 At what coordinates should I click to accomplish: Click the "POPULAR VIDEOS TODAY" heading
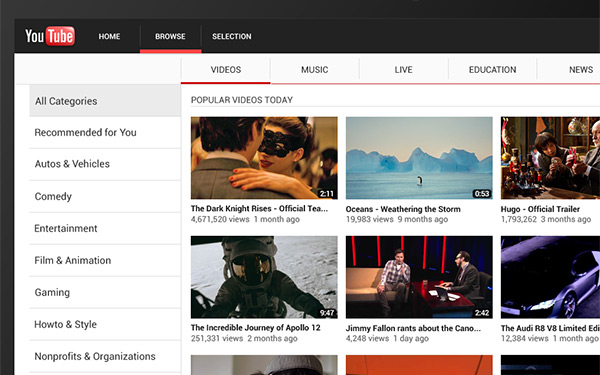point(242,100)
